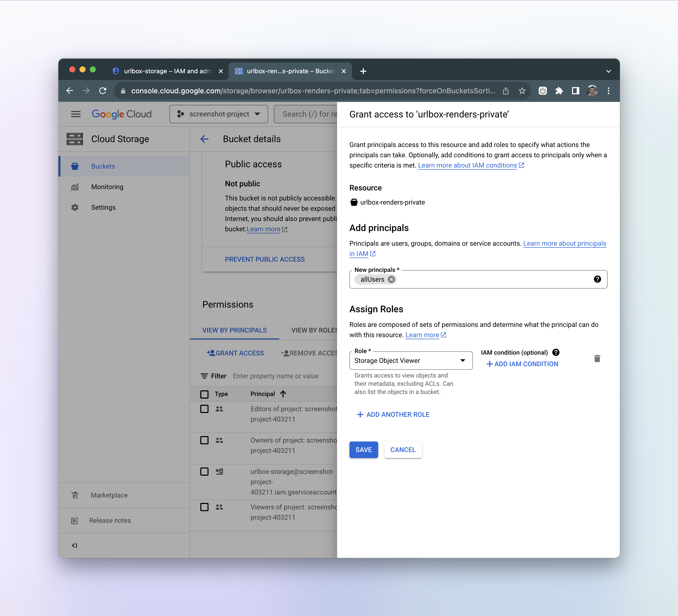Delete the role row with trash icon
This screenshot has width=678, height=616.
597,358
